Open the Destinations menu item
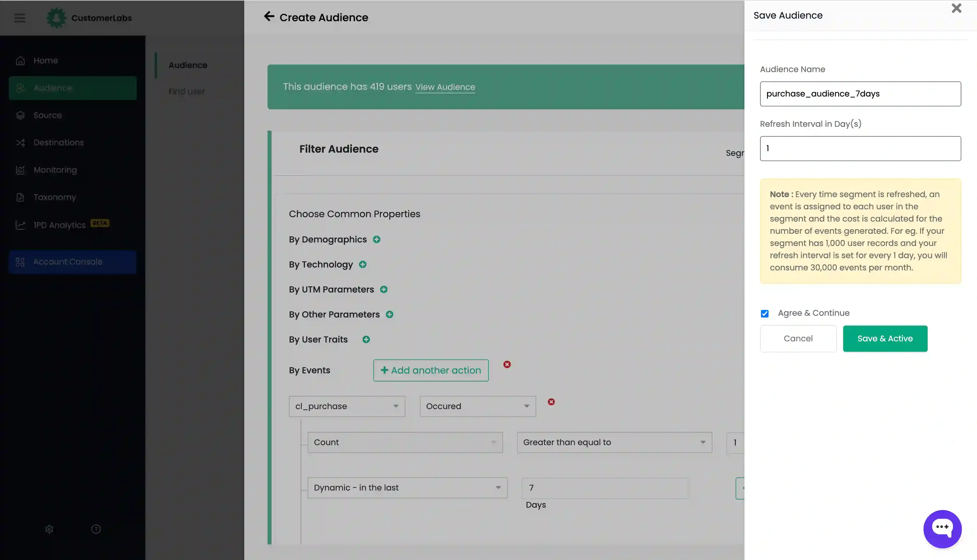This screenshot has width=977, height=560. (x=73, y=143)
